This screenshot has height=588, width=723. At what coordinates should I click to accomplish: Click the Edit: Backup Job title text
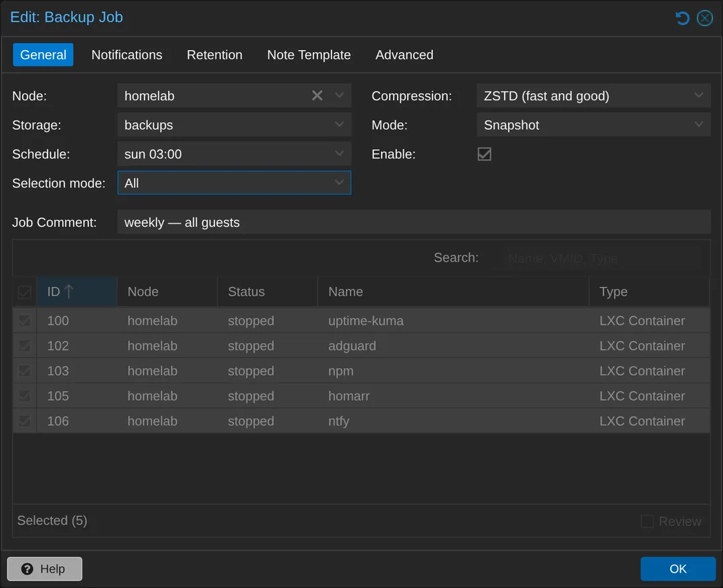click(x=67, y=17)
